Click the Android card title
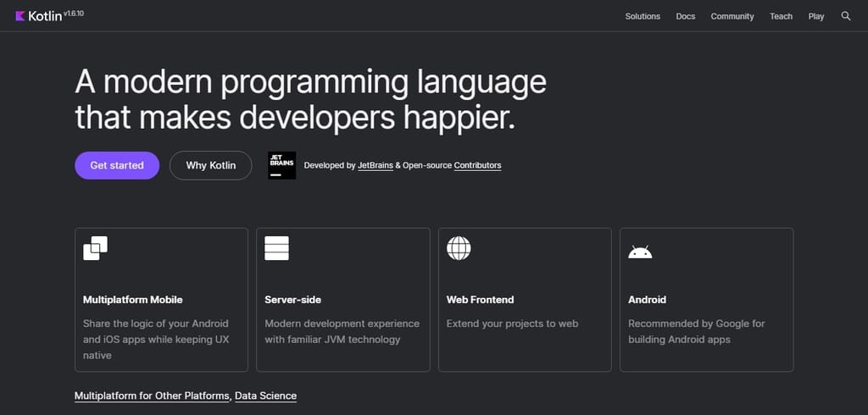 647,299
